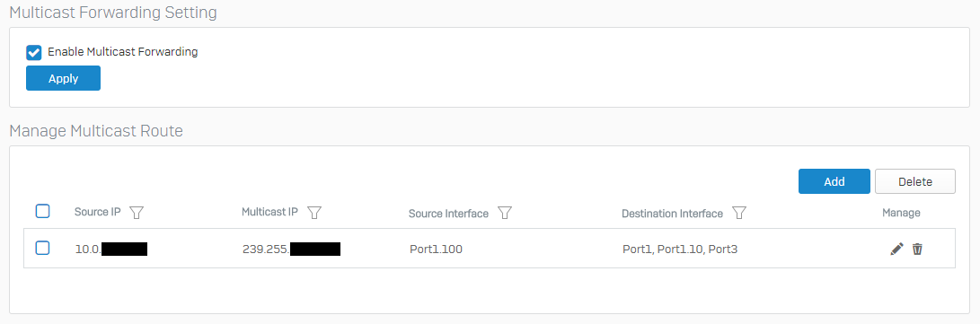980x324 pixels.
Task: Add a new multicast route
Action: point(834,181)
